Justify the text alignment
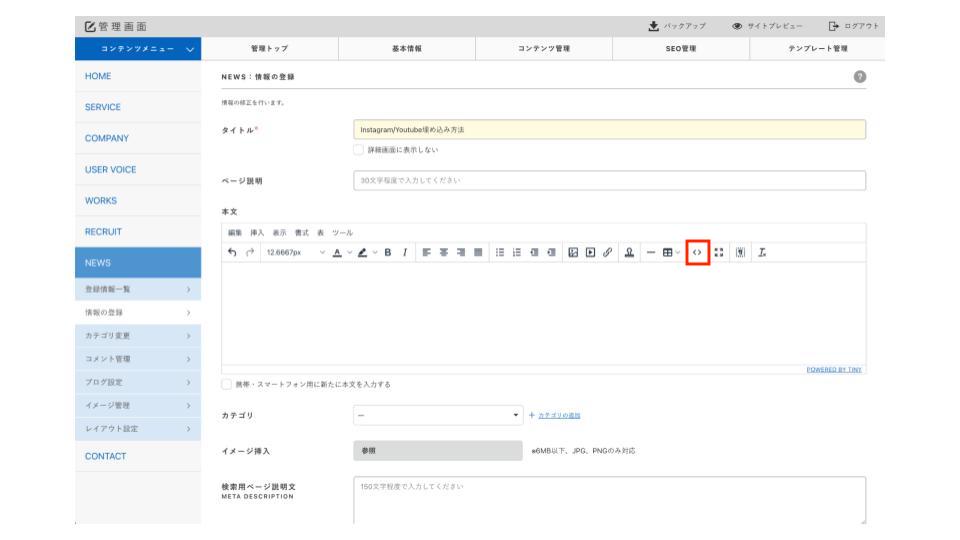This screenshot has height=540, width=960. point(478,252)
